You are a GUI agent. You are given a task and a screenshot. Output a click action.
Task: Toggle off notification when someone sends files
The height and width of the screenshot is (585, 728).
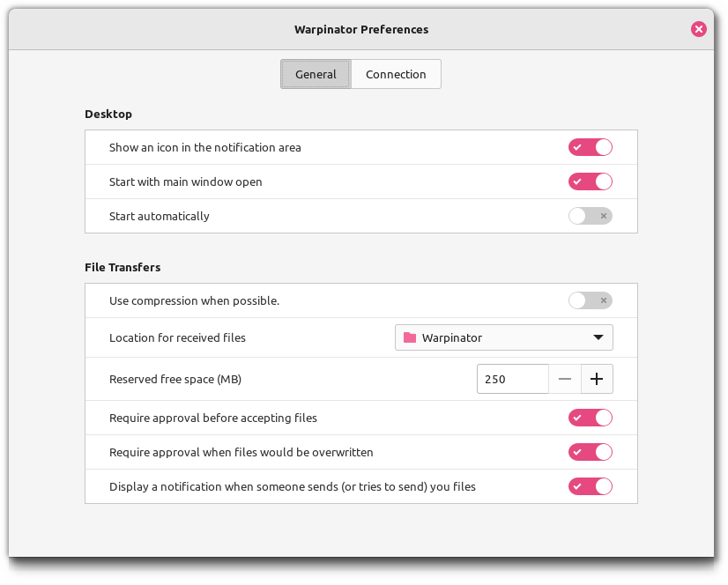(x=590, y=486)
